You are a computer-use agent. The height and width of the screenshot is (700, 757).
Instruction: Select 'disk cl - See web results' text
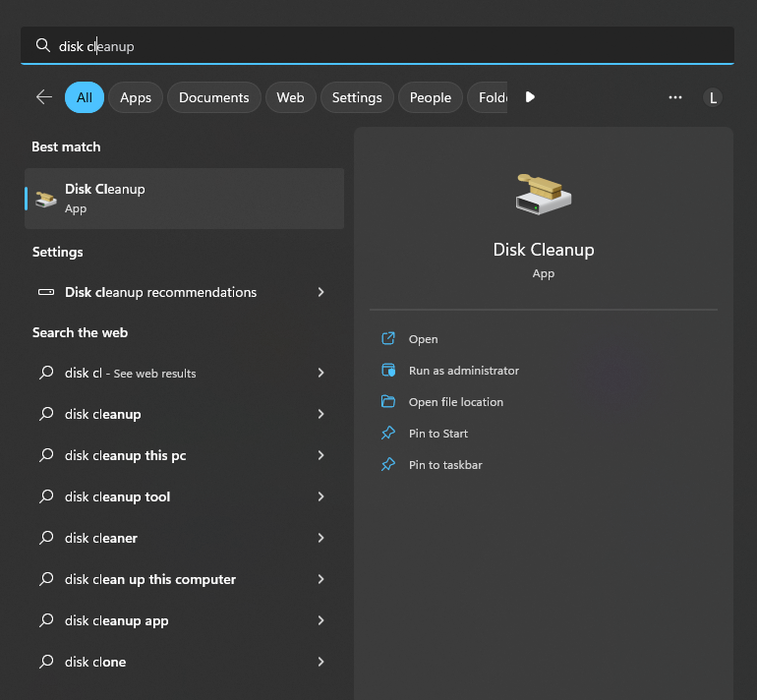pos(131,373)
